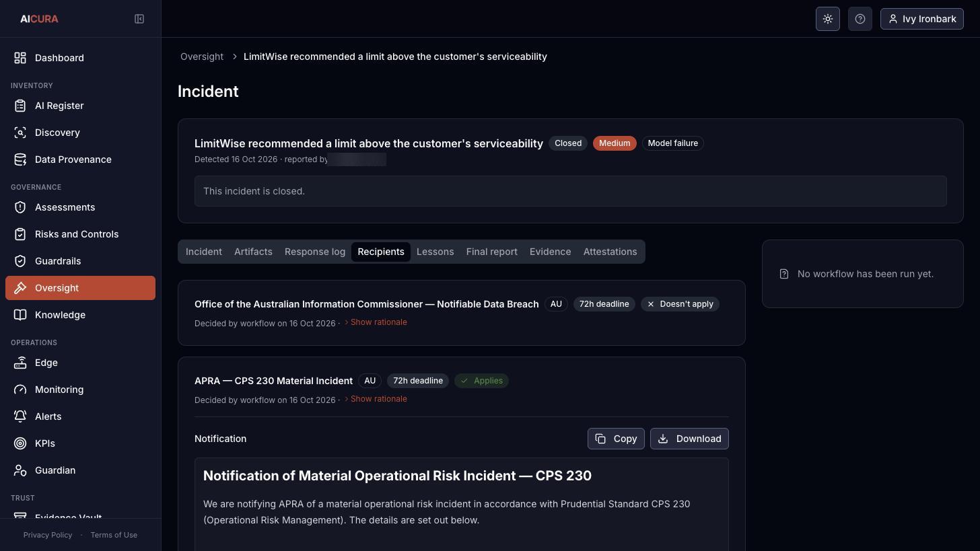Viewport: 980px width, 551px height.
Task: Switch to the Final report tab
Action: pos(492,252)
